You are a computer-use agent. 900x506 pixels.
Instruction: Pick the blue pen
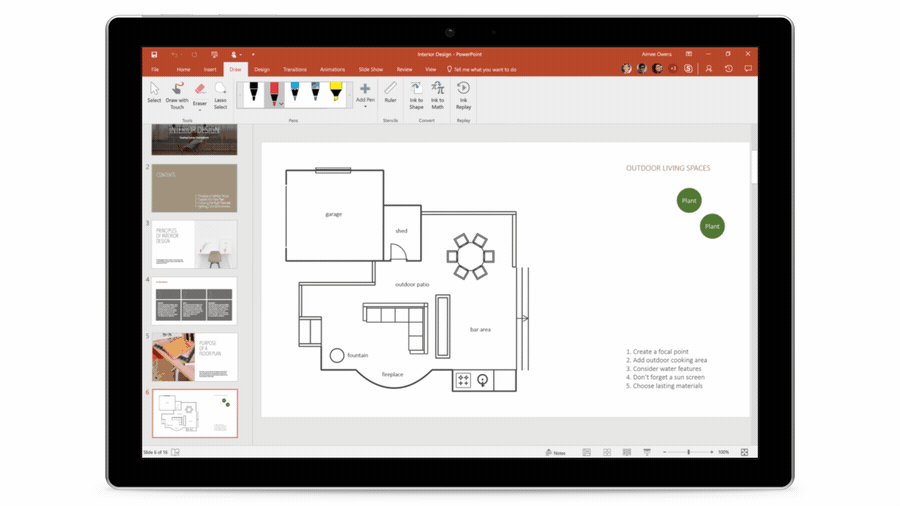coord(294,91)
